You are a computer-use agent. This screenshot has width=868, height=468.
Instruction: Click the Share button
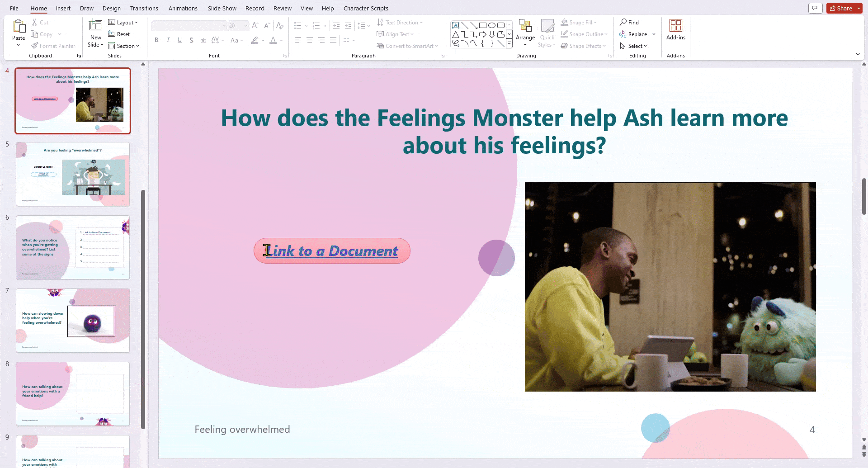[x=842, y=8]
